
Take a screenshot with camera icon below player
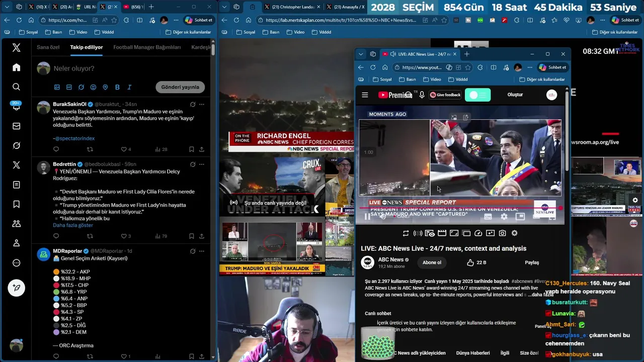point(502,233)
